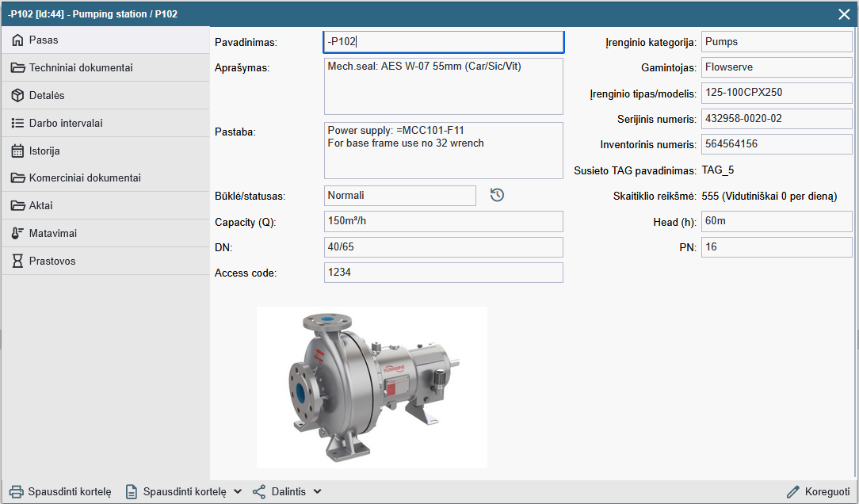The height and width of the screenshot is (504, 859).
Task: Click the Pastaba notes text area
Action: click(x=444, y=151)
